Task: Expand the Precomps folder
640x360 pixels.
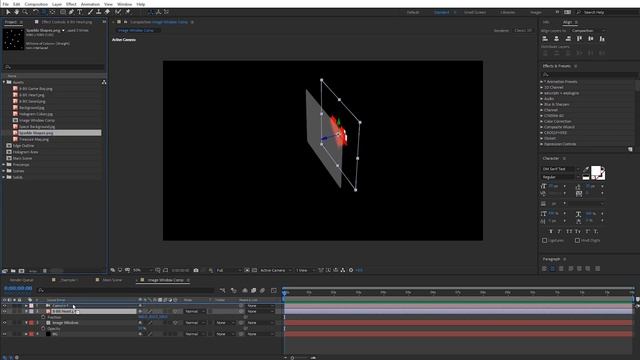Action: (x=4, y=164)
